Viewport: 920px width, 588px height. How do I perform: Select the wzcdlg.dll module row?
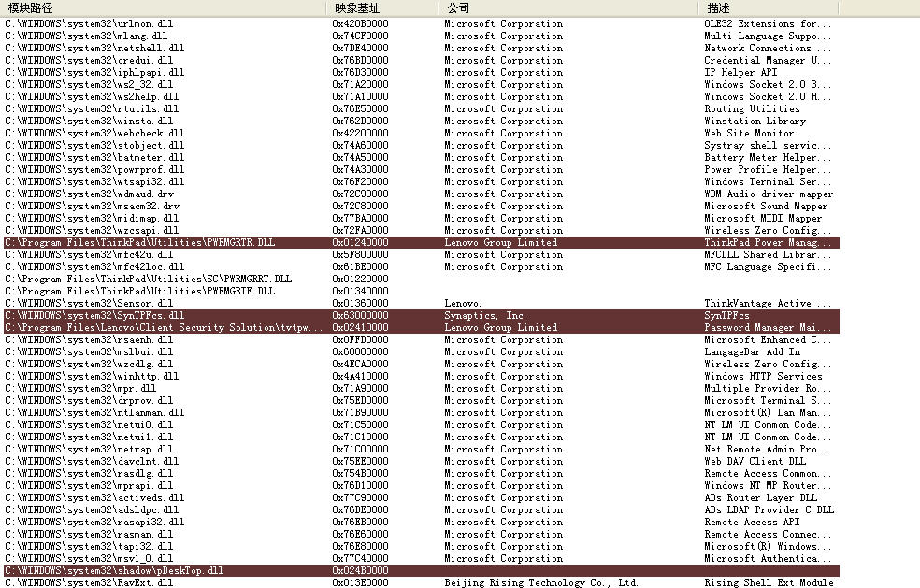coord(422,364)
